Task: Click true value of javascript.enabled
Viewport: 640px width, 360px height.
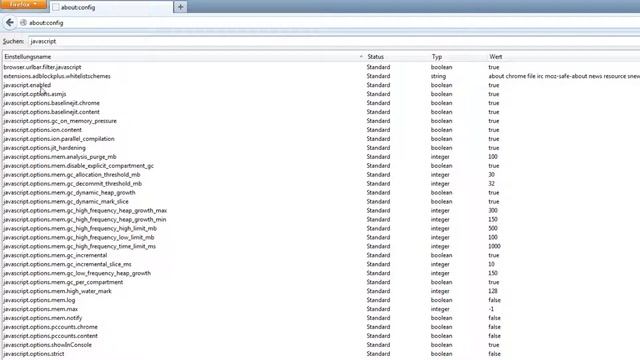Action: [494, 85]
